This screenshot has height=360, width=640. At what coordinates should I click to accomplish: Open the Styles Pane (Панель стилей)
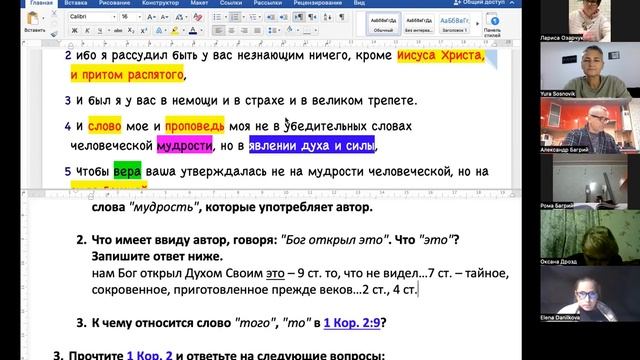point(492,24)
